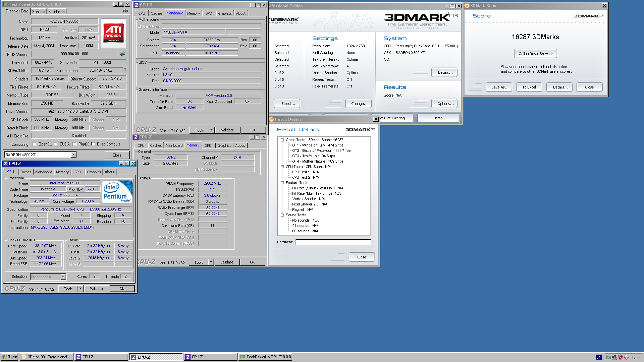Switch to the active second CPU-Z taskbar button
Viewport: 644px width, 362px height.
tap(156, 357)
